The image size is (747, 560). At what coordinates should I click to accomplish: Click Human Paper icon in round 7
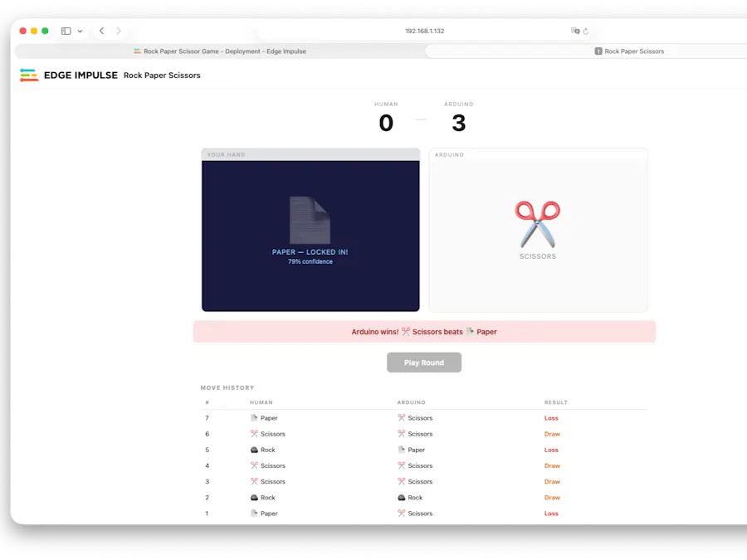[254, 417]
